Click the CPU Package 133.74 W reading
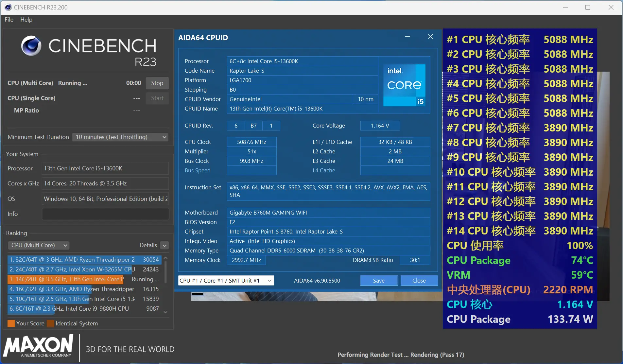623x364 pixels. tap(520, 319)
